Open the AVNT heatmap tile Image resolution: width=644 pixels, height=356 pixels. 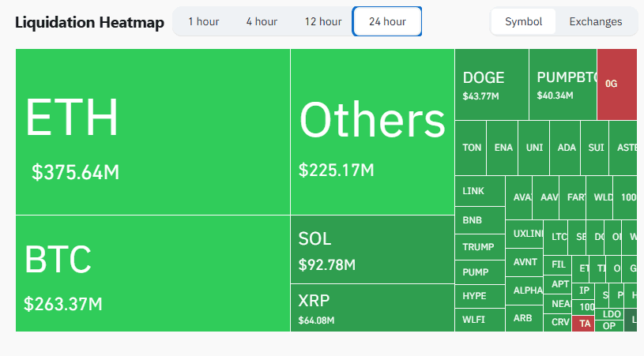(x=525, y=263)
